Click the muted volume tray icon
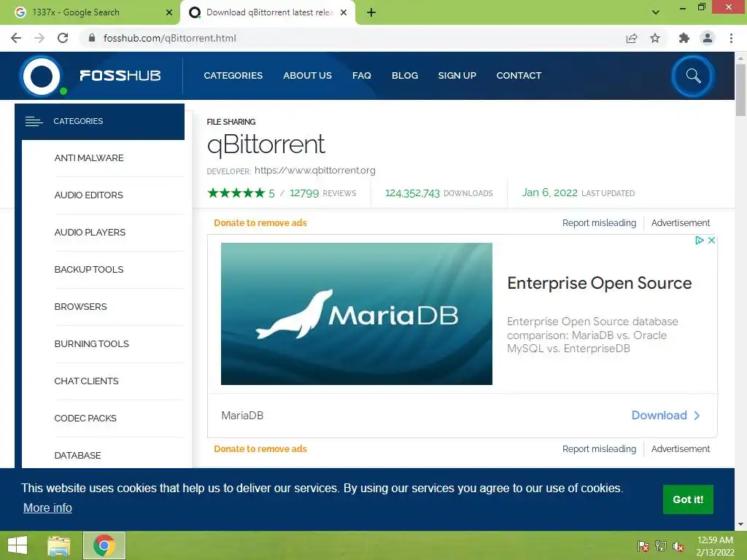Image resolution: width=747 pixels, height=560 pixels. 678,546
